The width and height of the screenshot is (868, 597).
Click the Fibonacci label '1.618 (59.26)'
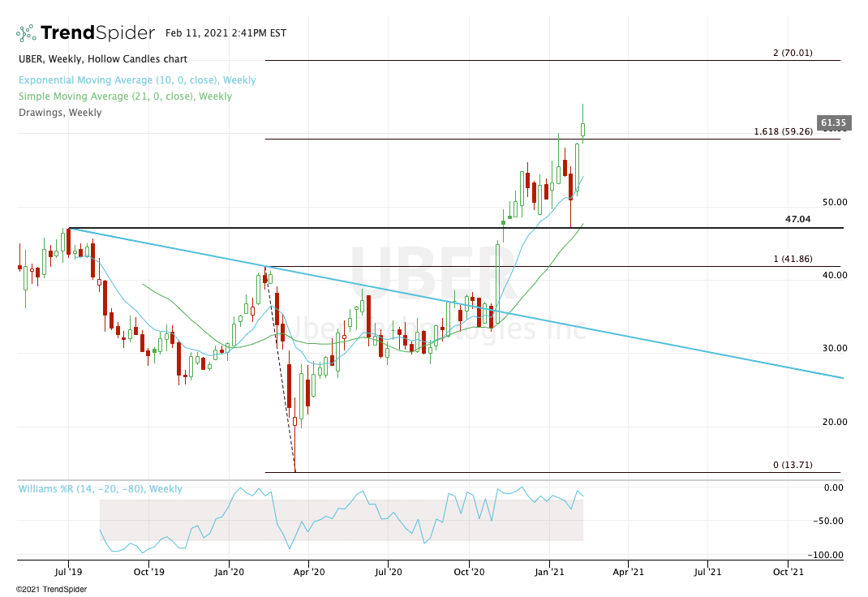784,131
